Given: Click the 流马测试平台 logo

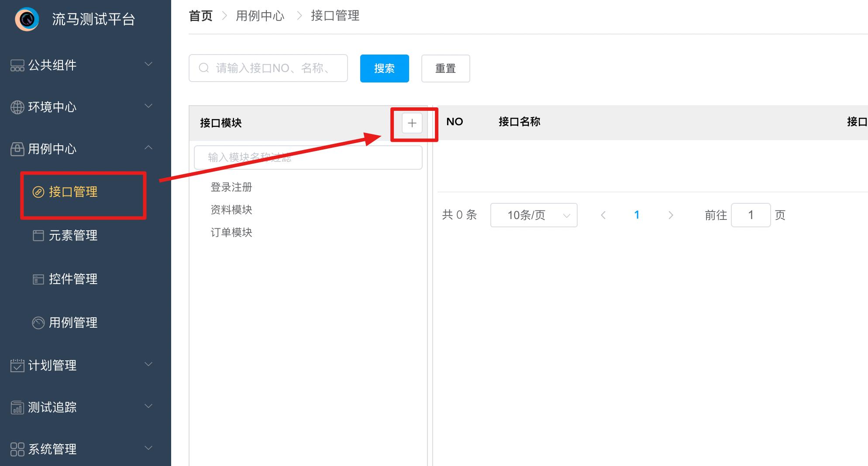Looking at the screenshot, I should click(x=28, y=19).
